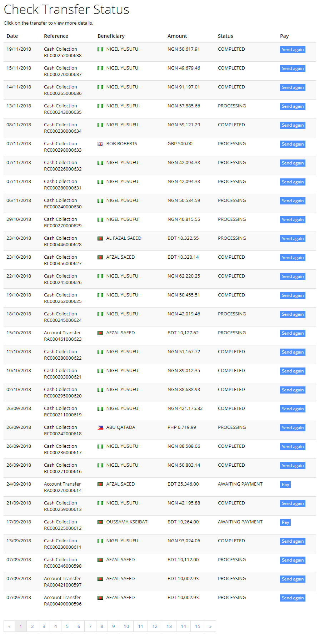Pay the OUSSAMA KSEIBATI transfer
The image size is (319, 644).
(285, 522)
